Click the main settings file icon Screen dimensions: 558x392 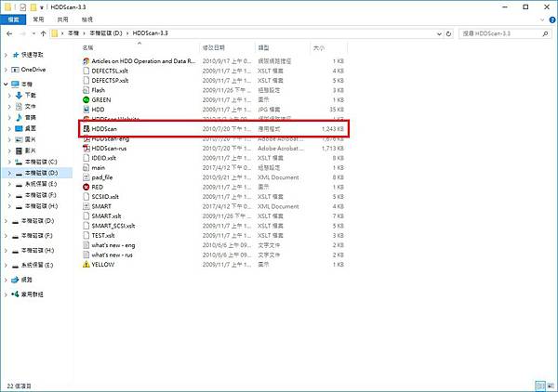click(x=86, y=167)
